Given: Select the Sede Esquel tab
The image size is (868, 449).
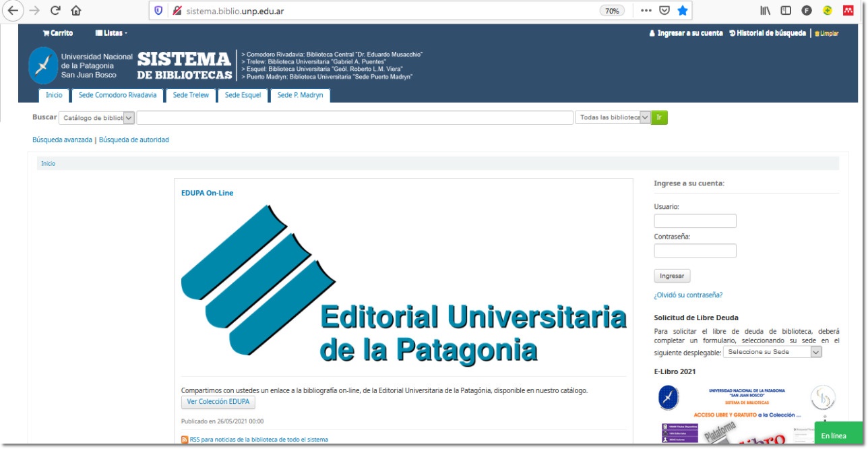Looking at the screenshot, I should (x=243, y=95).
